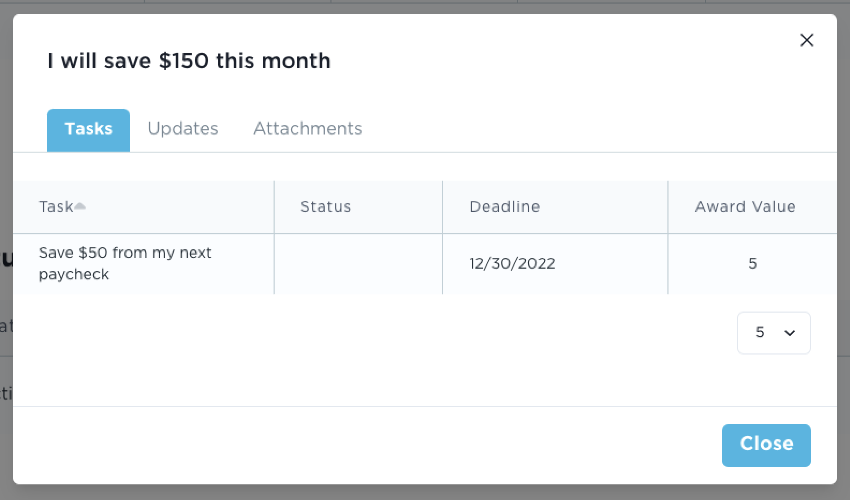Viewport: 850px width, 500px height.
Task: Go to the Attachments tab
Action: (x=307, y=129)
